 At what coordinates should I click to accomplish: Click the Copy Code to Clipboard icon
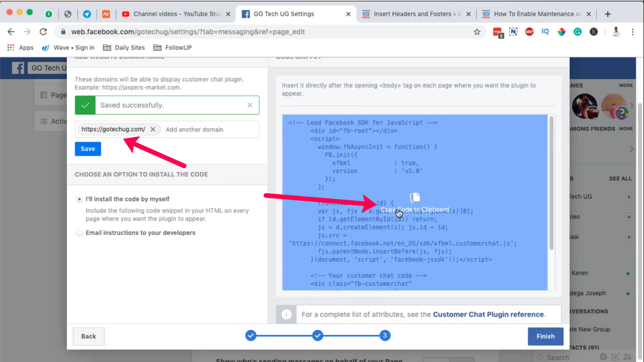coord(415,197)
